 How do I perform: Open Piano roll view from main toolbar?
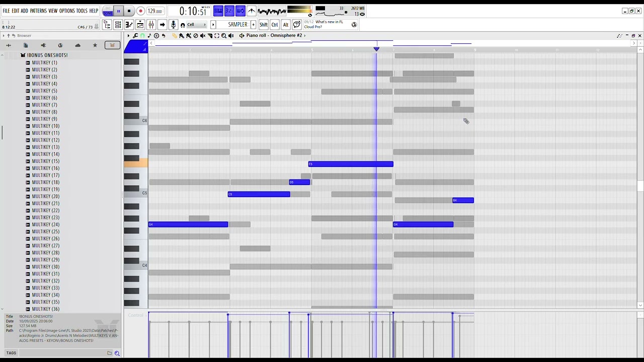(x=129, y=25)
